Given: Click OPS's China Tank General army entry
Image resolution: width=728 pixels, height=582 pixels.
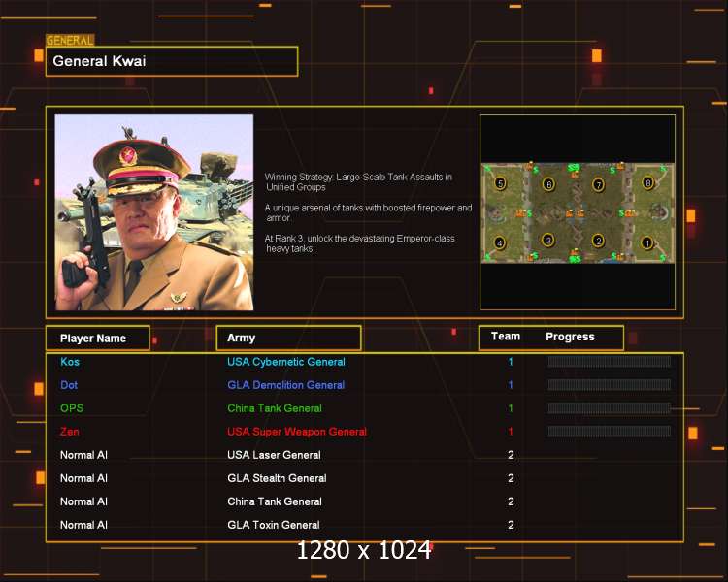Looking at the screenshot, I should (275, 408).
